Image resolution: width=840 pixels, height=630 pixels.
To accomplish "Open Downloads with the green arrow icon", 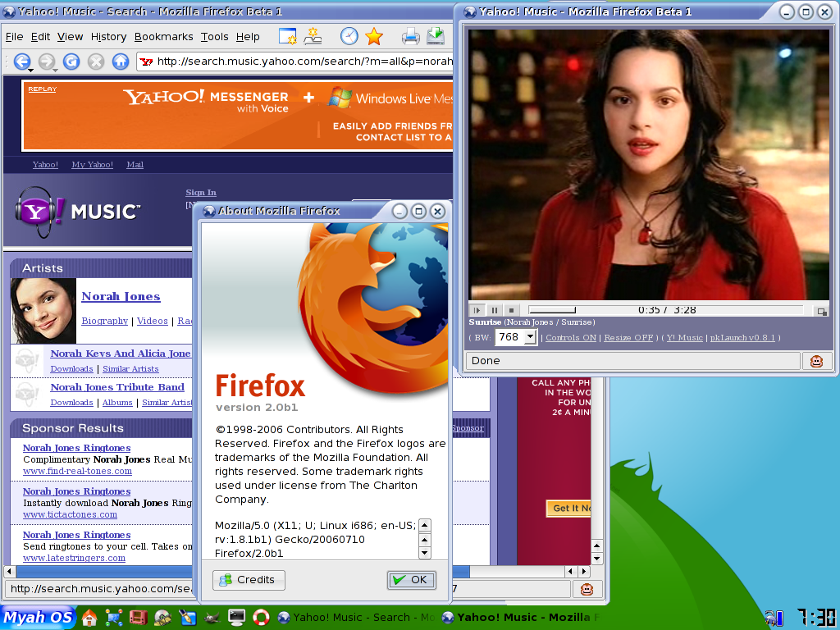I will [436, 36].
